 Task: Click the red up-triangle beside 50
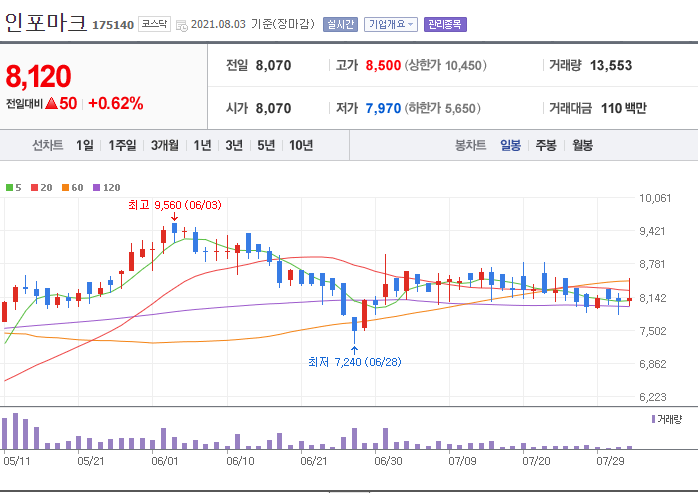click(x=52, y=104)
